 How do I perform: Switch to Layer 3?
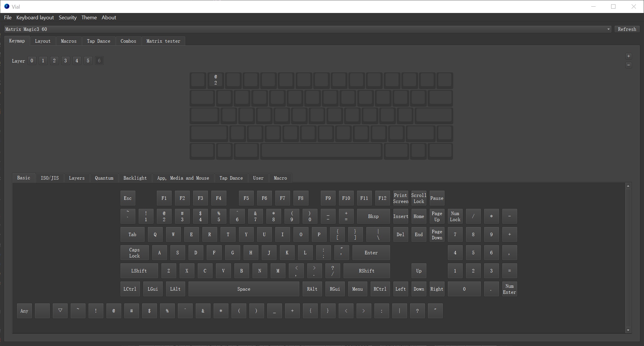(65, 61)
